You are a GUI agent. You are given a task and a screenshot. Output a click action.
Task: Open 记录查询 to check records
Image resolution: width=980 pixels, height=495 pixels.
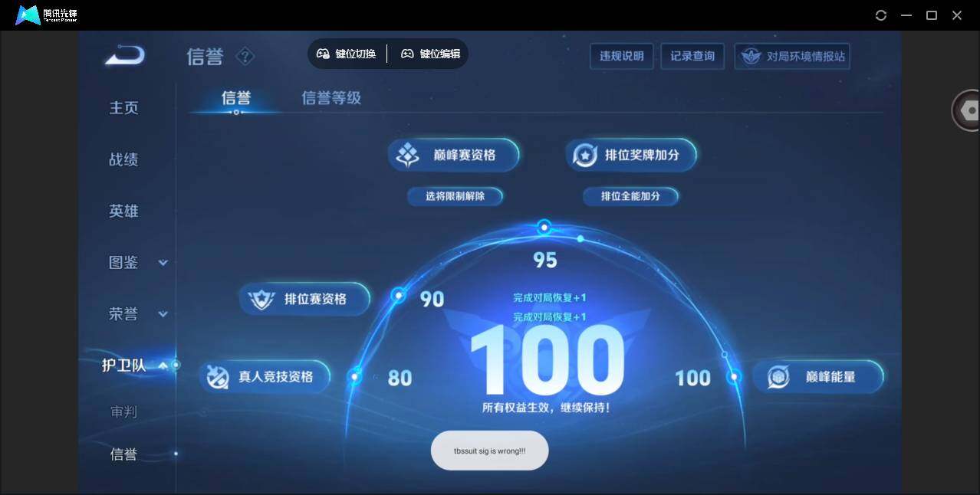pyautogui.click(x=692, y=55)
